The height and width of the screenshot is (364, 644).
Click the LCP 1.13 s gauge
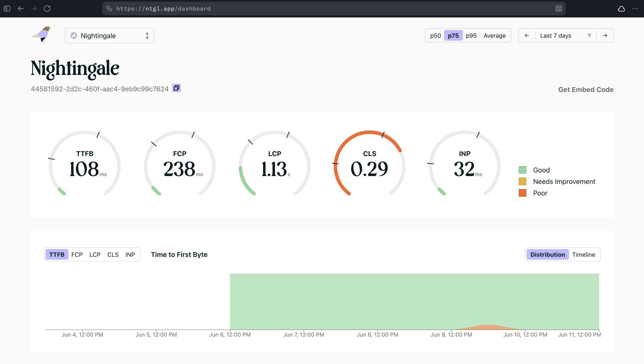pos(274,163)
